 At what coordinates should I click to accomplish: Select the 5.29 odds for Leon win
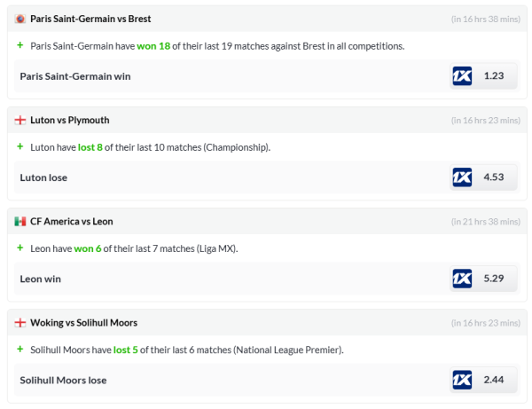pos(494,279)
